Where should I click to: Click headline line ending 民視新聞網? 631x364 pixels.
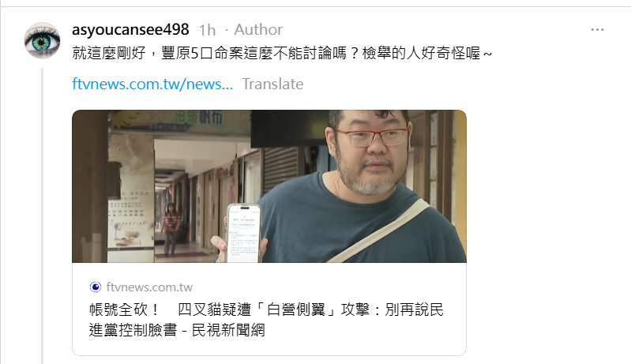[x=177, y=330]
